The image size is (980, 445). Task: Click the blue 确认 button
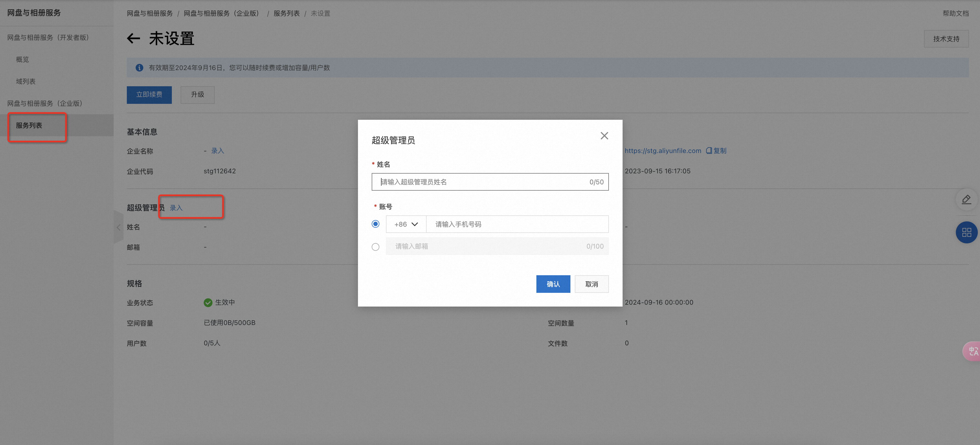coord(553,284)
